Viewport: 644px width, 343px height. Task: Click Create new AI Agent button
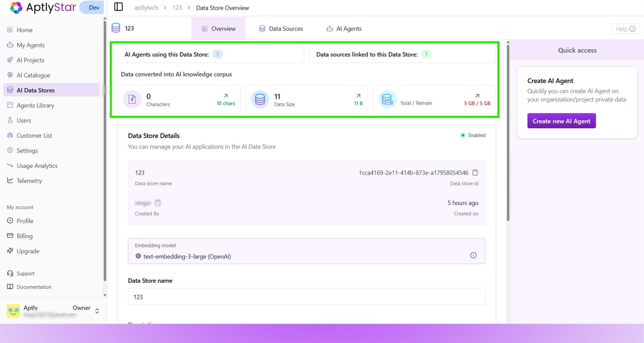pyautogui.click(x=561, y=121)
